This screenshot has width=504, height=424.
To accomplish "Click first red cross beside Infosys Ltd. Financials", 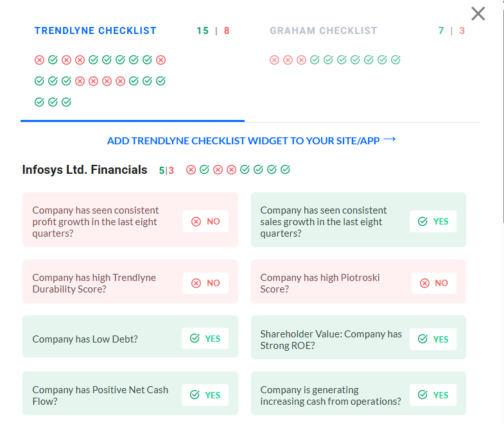I will tap(191, 170).
